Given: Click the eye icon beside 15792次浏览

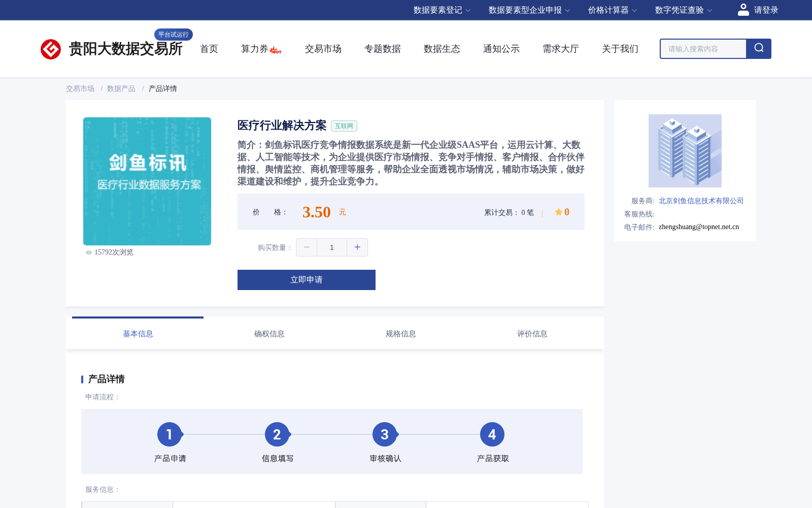Looking at the screenshot, I should coord(89,252).
